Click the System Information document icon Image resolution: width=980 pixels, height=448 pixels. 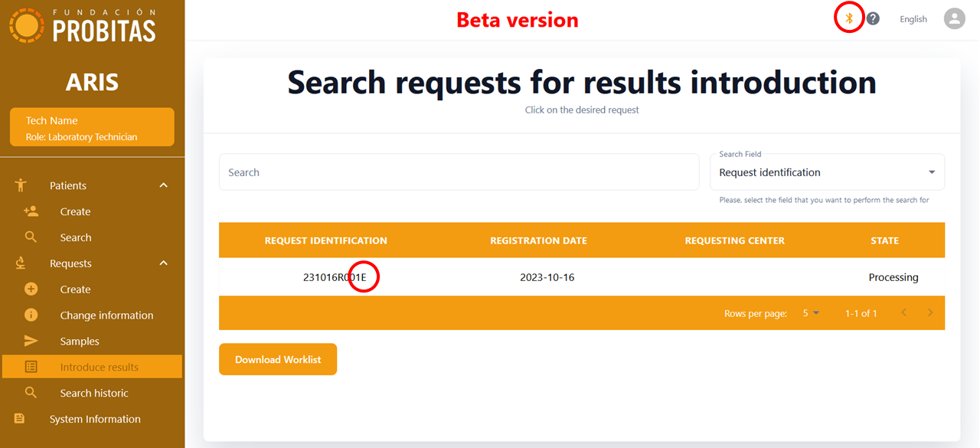20,419
